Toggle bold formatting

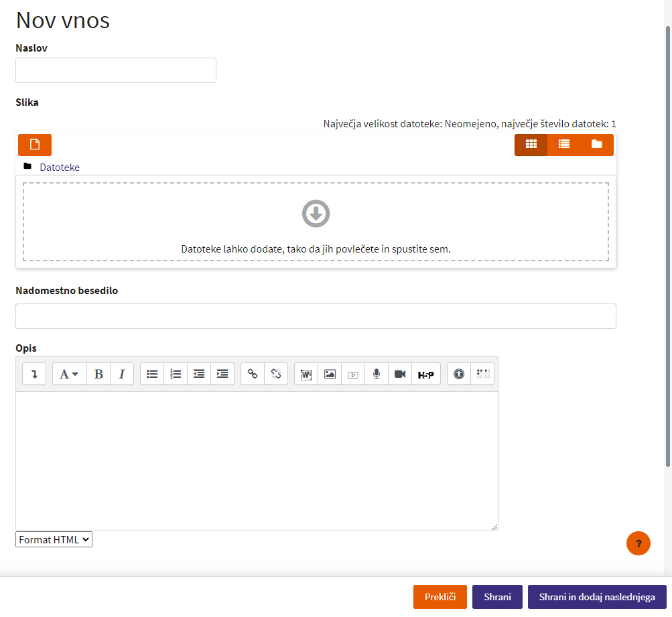[98, 374]
